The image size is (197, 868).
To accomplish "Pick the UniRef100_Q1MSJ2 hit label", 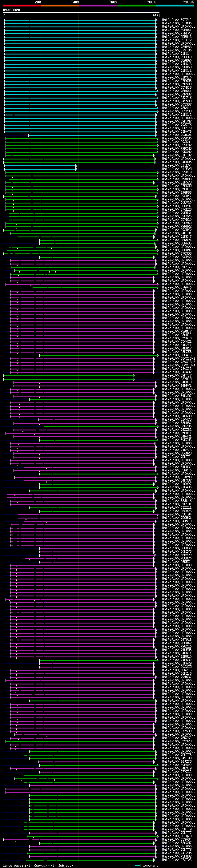I will [177, 115].
